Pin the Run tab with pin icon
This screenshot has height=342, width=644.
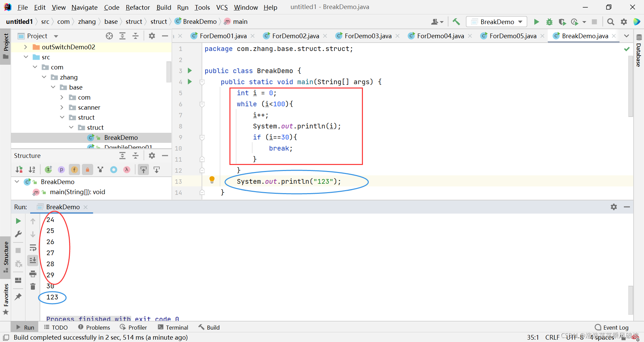18,296
